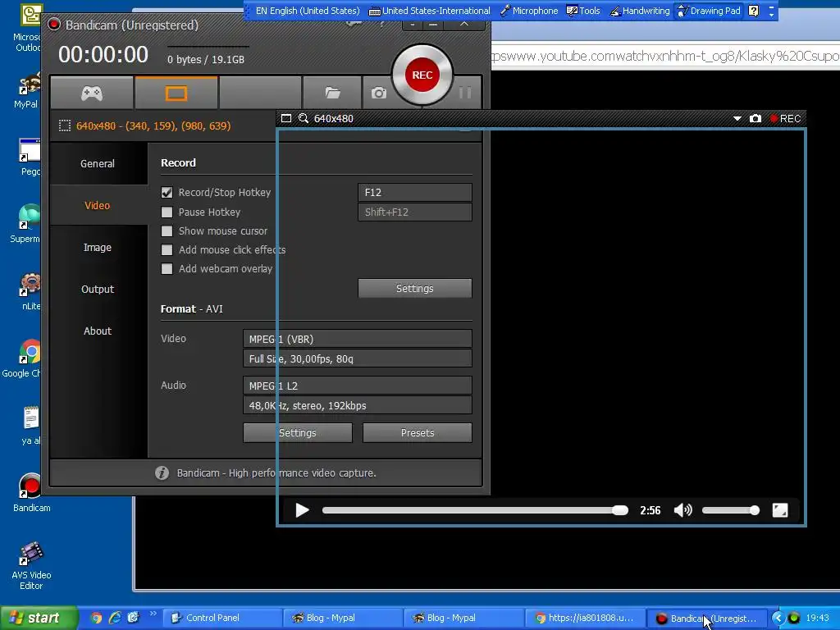The height and width of the screenshot is (630, 840).
Task: Enable Add webcam overlay checkbox
Action: 167,268
